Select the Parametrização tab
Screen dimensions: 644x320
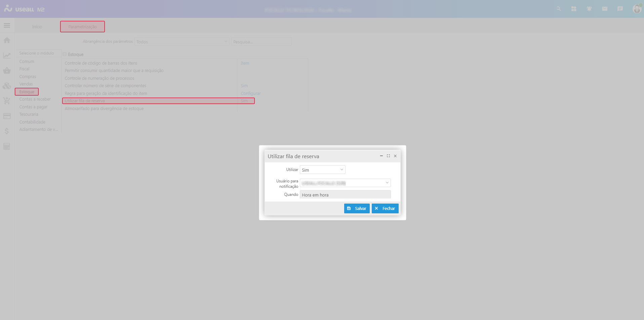[82, 27]
